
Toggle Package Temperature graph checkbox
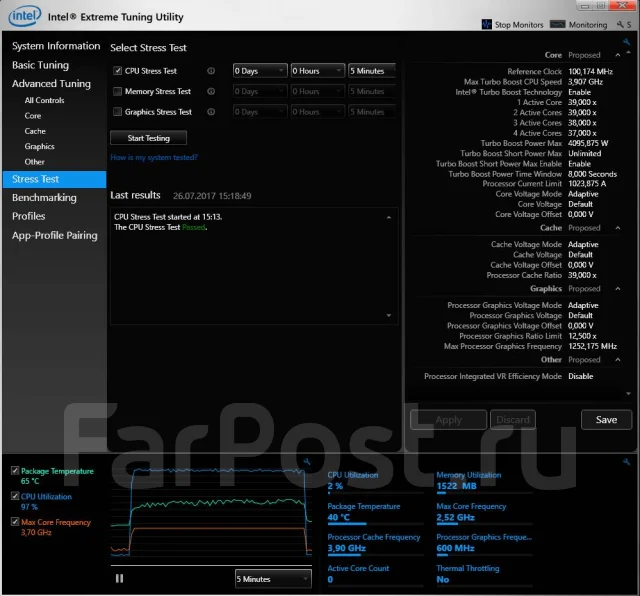coord(15,471)
